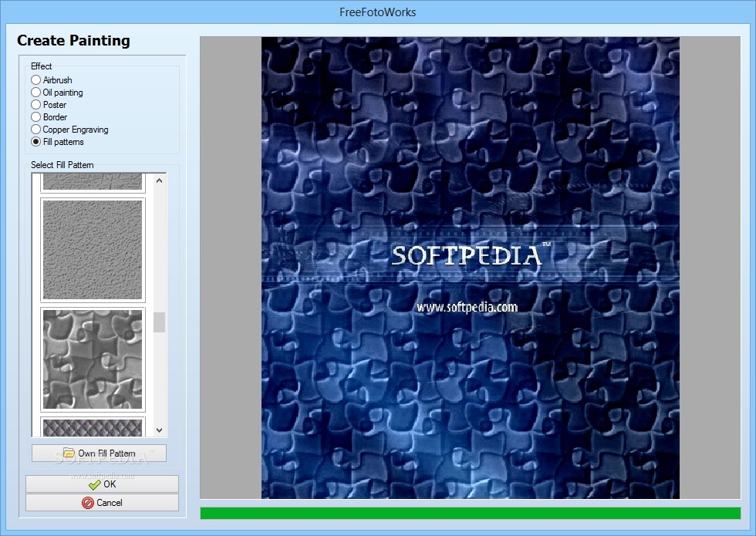
Task: Click the pattern list scroll up arrow
Action: [x=160, y=180]
